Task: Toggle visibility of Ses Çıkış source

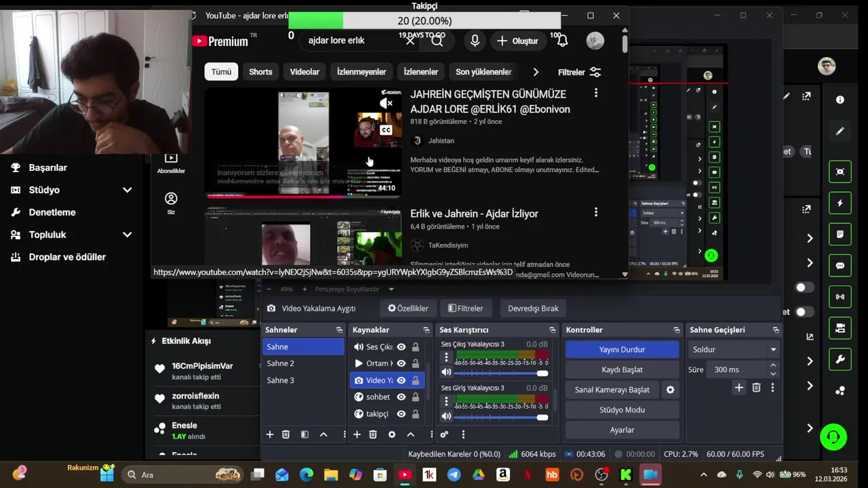Action: tap(401, 346)
